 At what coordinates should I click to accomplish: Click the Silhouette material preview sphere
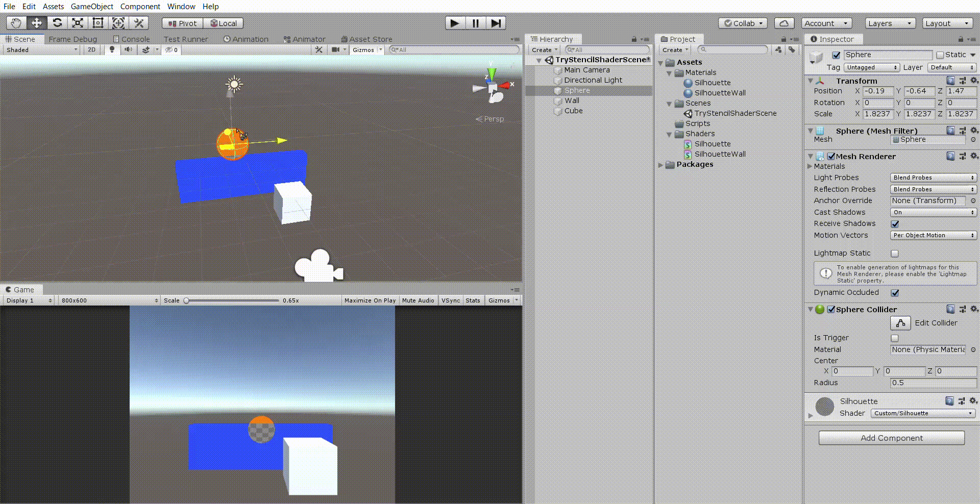click(x=825, y=407)
